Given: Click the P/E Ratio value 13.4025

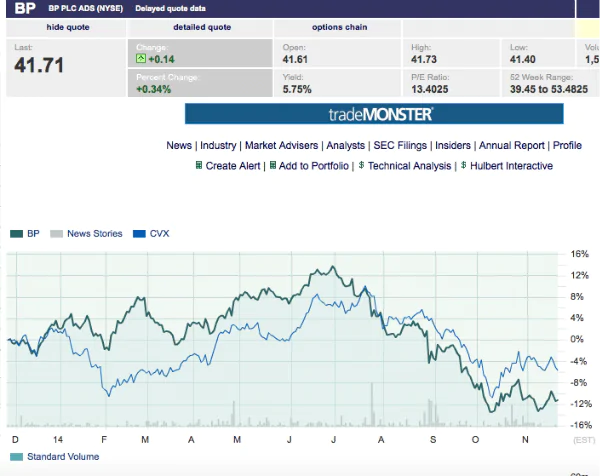Looking at the screenshot, I should click(x=430, y=89).
